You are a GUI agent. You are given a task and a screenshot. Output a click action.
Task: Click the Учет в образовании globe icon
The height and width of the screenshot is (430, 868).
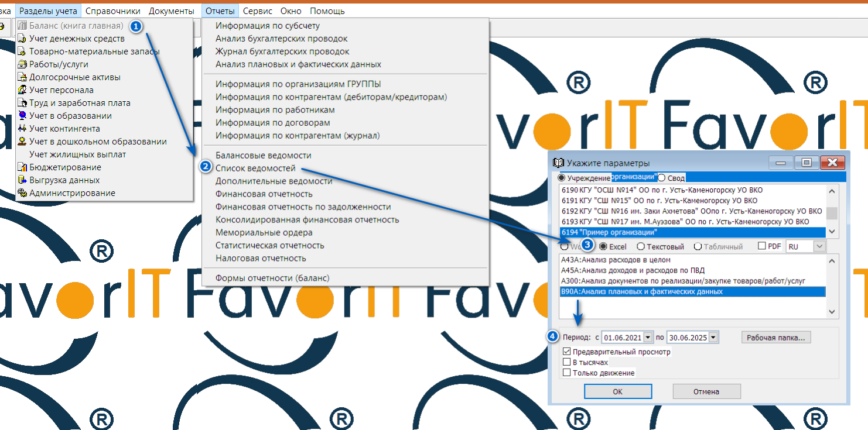22,116
